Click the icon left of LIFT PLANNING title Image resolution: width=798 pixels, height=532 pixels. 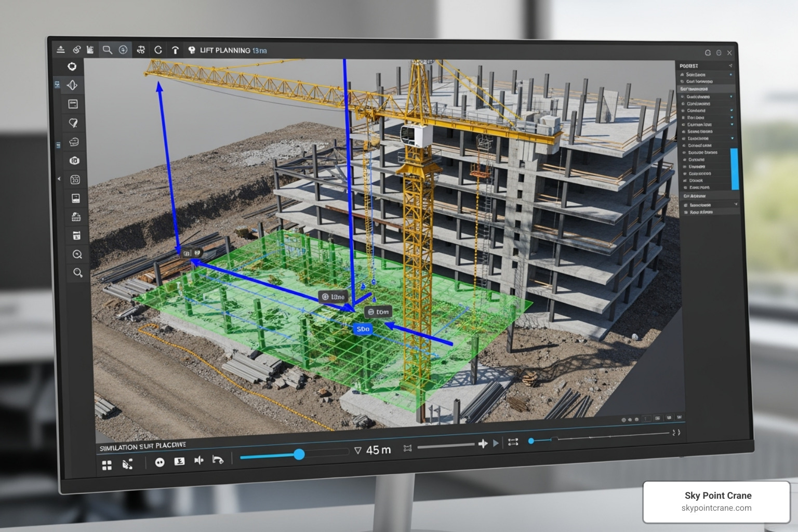[192, 50]
